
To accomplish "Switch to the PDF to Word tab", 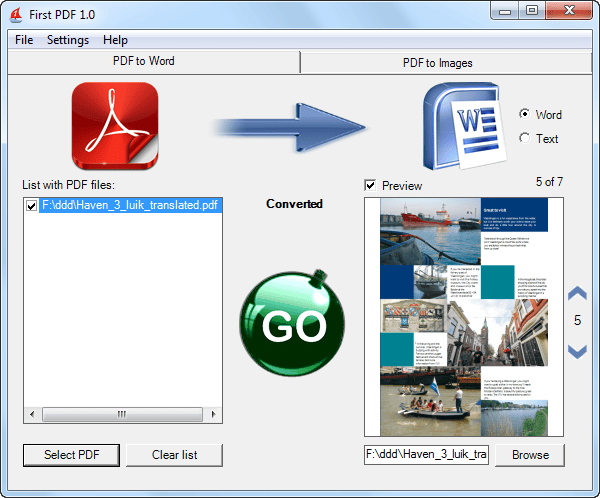I will 153,61.
